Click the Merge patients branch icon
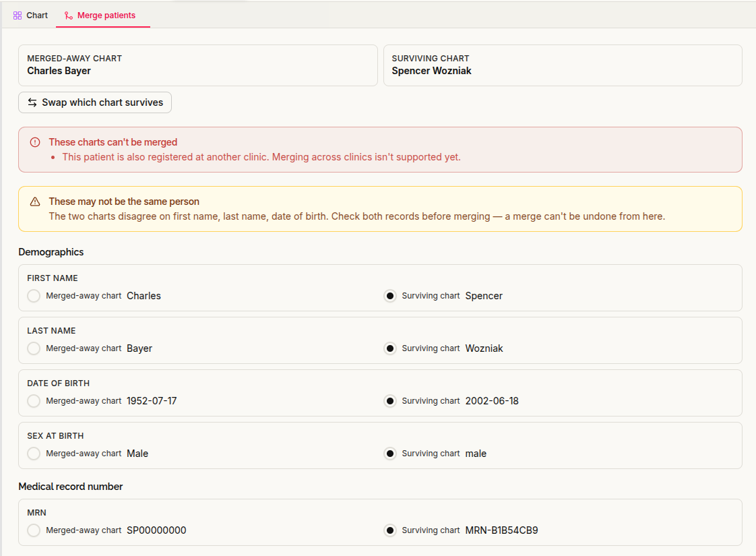Screen dimensions: 756x556 pyautogui.click(x=69, y=16)
